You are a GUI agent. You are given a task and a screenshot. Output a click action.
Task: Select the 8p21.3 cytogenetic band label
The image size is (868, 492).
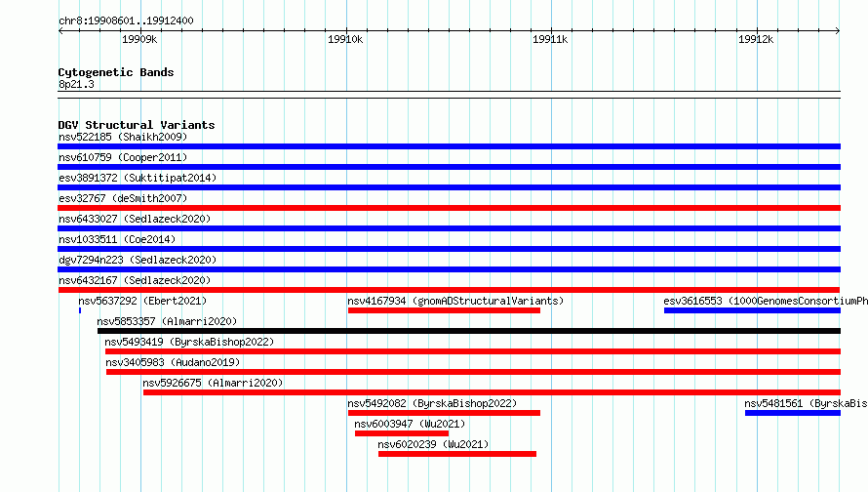(x=76, y=84)
